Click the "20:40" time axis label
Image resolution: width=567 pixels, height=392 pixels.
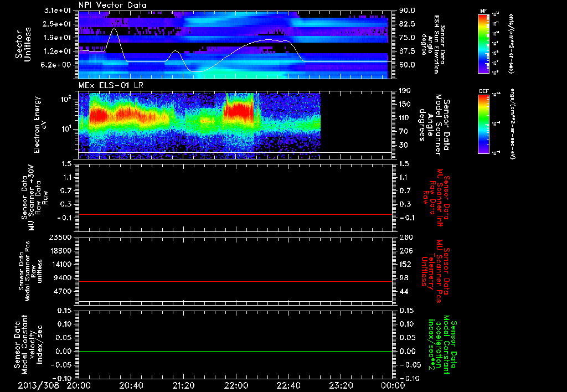point(131,385)
